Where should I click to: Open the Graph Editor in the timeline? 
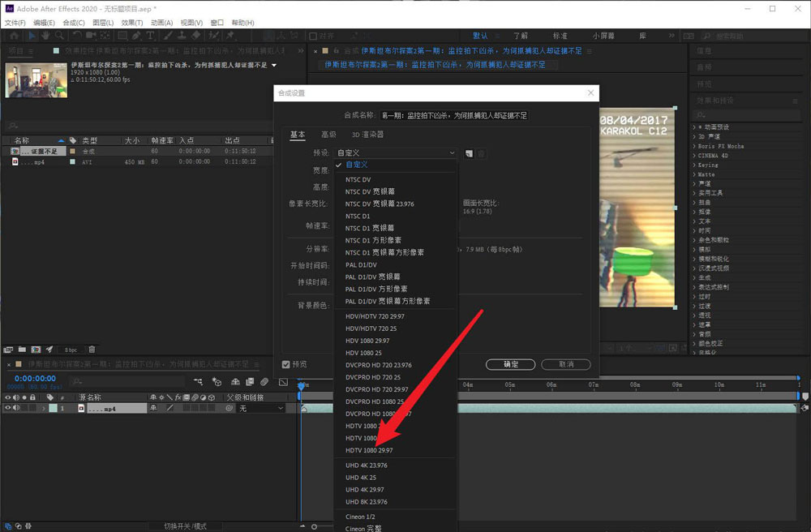tap(282, 381)
